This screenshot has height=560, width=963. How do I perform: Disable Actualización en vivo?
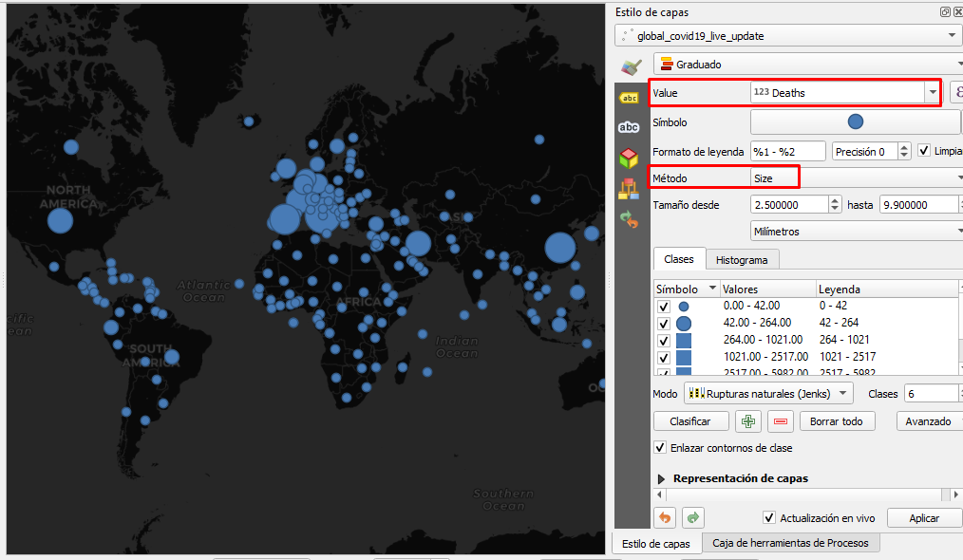(x=770, y=517)
